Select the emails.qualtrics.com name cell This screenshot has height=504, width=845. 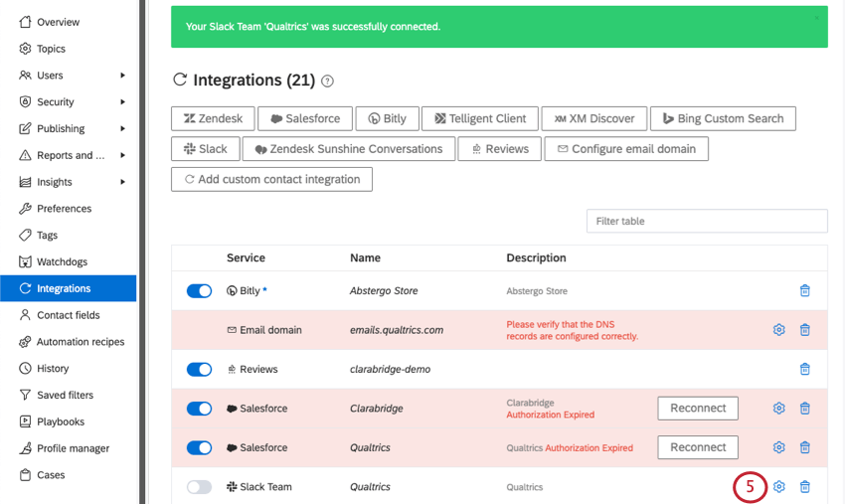[x=397, y=330]
